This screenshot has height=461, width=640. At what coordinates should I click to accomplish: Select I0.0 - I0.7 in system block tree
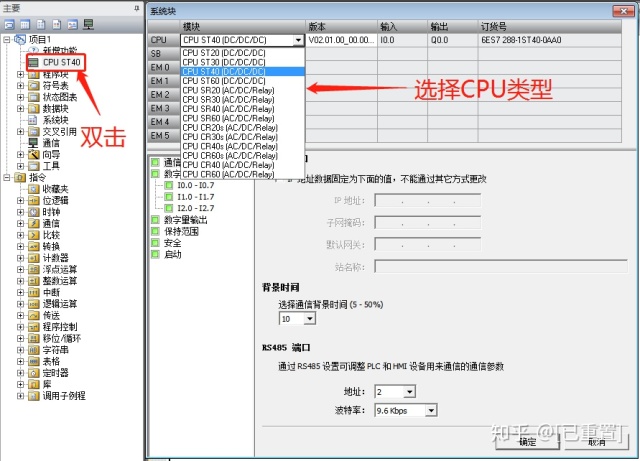[196, 185]
